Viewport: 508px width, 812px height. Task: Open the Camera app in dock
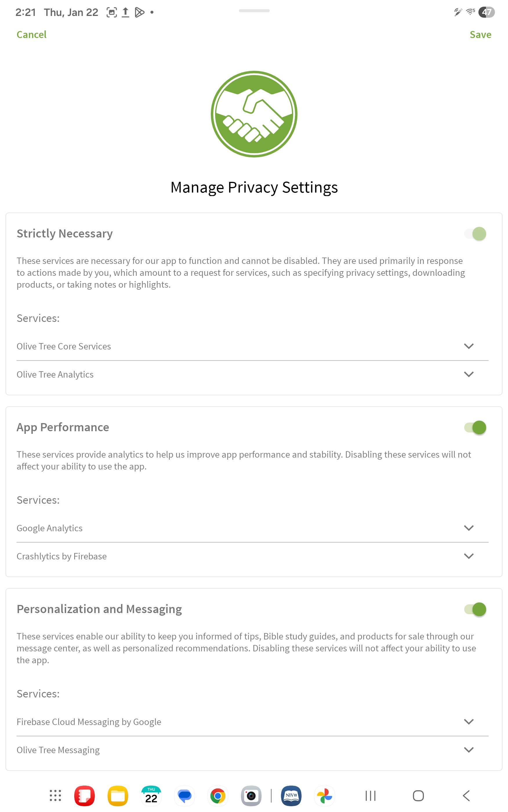click(251, 795)
